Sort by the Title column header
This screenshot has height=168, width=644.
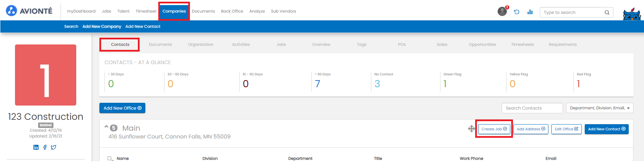coord(378,158)
